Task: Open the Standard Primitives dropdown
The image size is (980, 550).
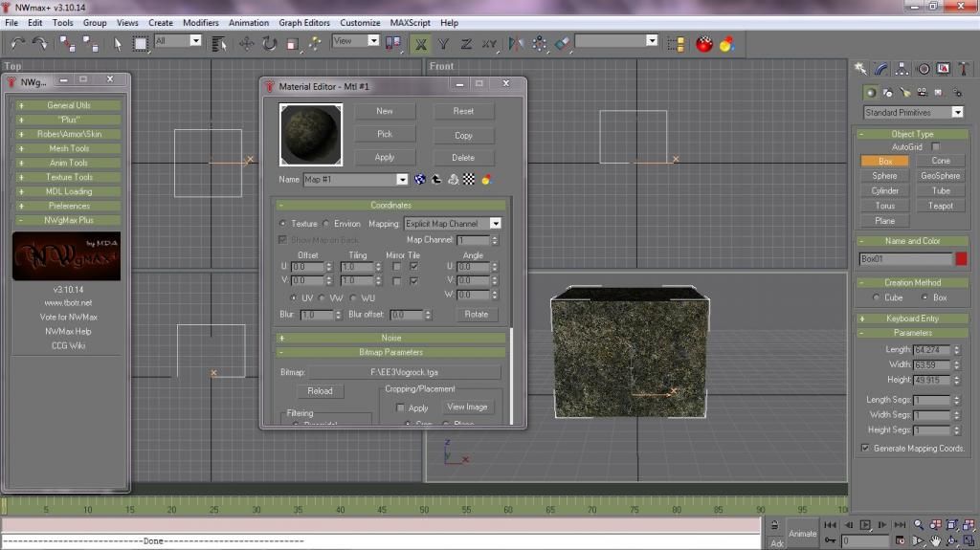Action: pos(912,112)
